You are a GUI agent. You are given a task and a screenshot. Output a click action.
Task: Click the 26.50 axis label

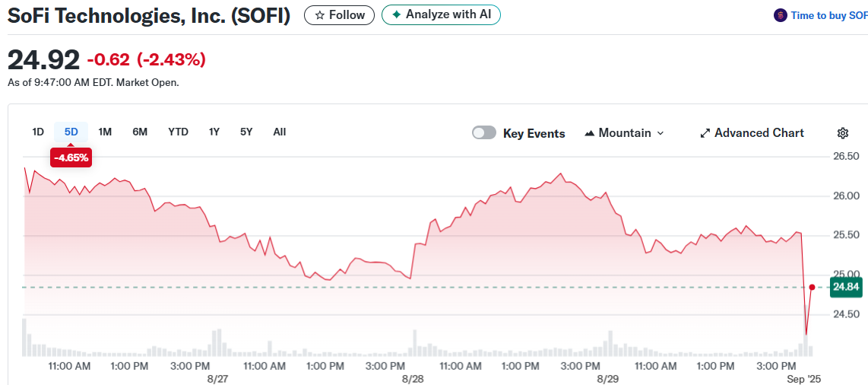click(846, 156)
